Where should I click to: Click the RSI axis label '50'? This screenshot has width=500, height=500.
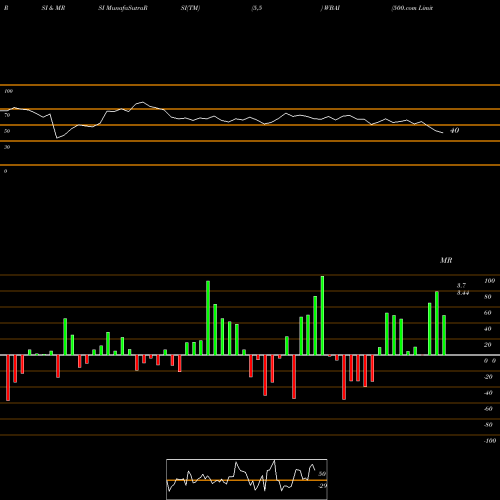(x=7, y=131)
